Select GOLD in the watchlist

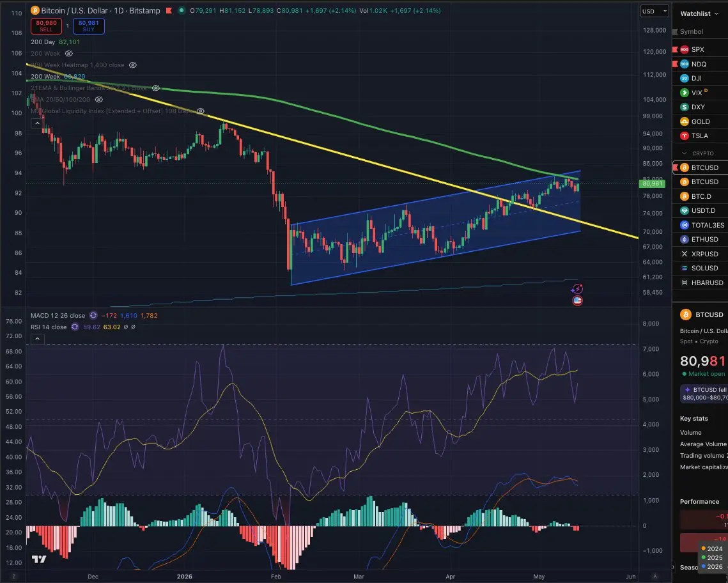point(700,121)
